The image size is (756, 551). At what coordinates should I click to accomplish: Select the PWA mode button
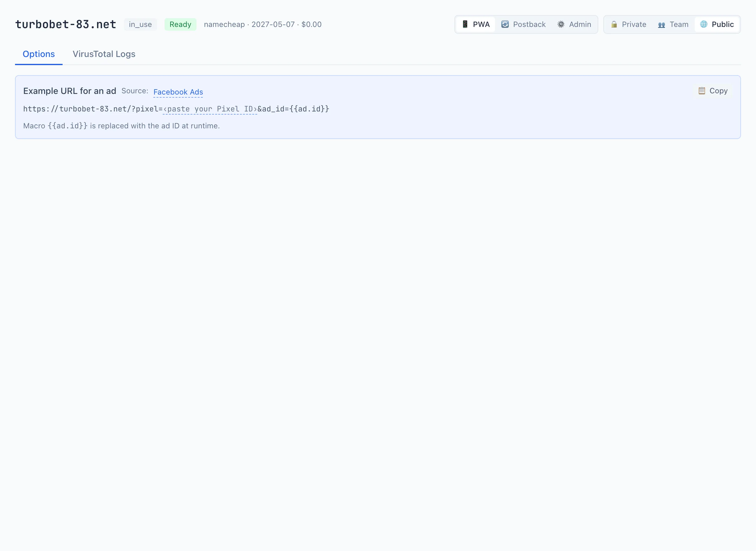(476, 24)
